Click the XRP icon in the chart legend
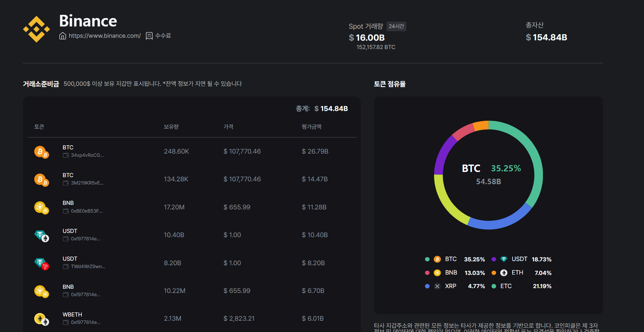The image size is (644, 332). (x=437, y=286)
